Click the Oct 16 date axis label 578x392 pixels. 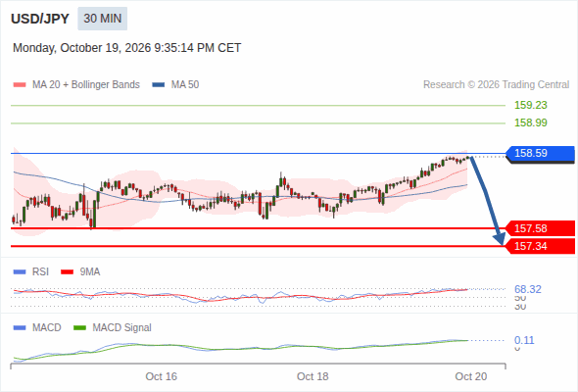coord(161,376)
